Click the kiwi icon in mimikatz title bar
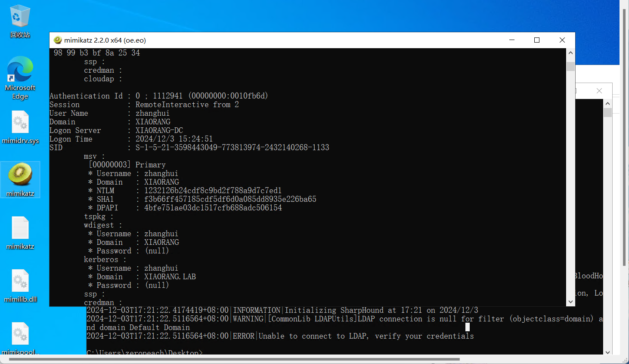Screen dimensions: 629x364 tap(57, 40)
